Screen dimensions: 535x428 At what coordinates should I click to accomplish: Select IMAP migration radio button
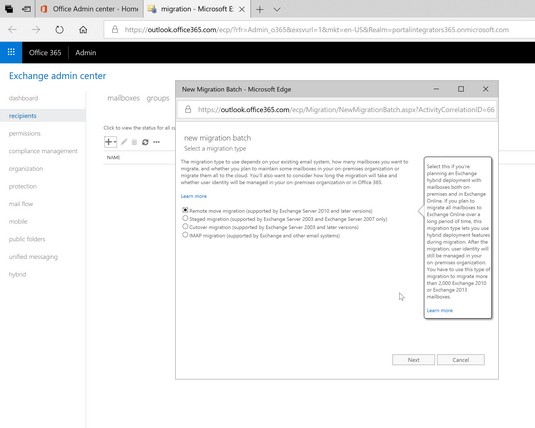point(185,235)
